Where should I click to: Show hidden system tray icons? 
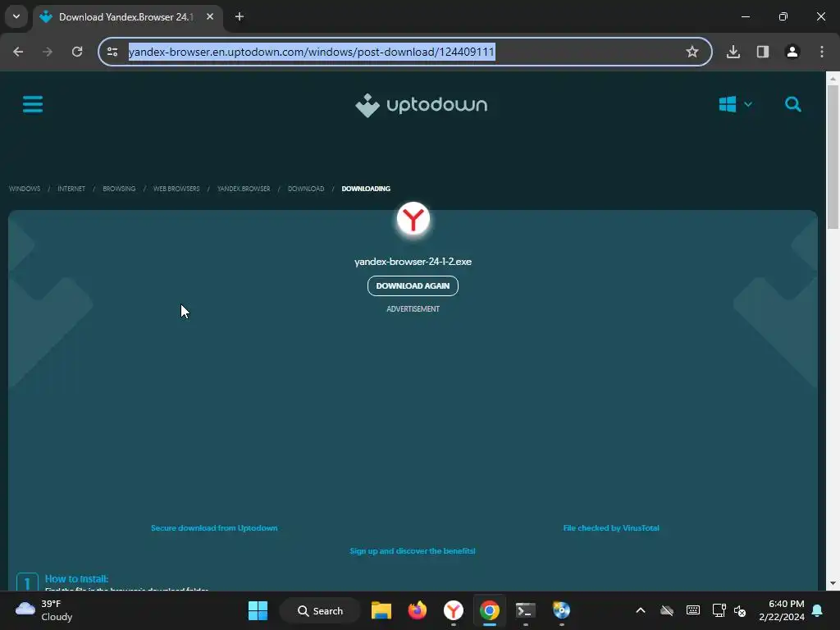(640, 610)
